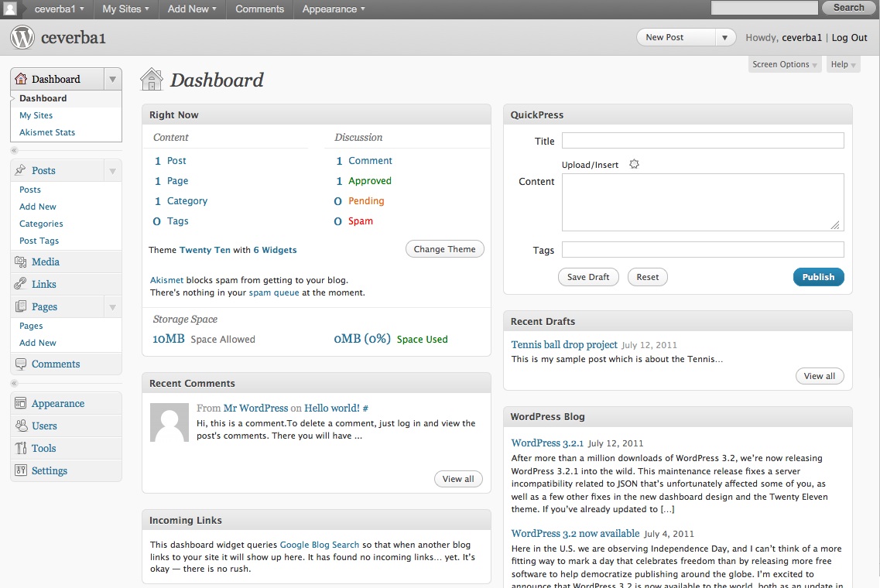
Task: Open Comments in the admin bar
Action: pos(260,9)
